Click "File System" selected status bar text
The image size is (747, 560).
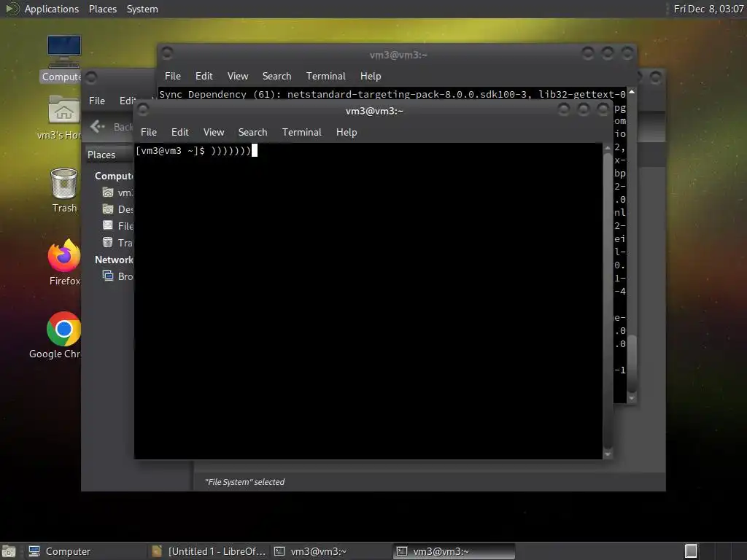pos(244,482)
